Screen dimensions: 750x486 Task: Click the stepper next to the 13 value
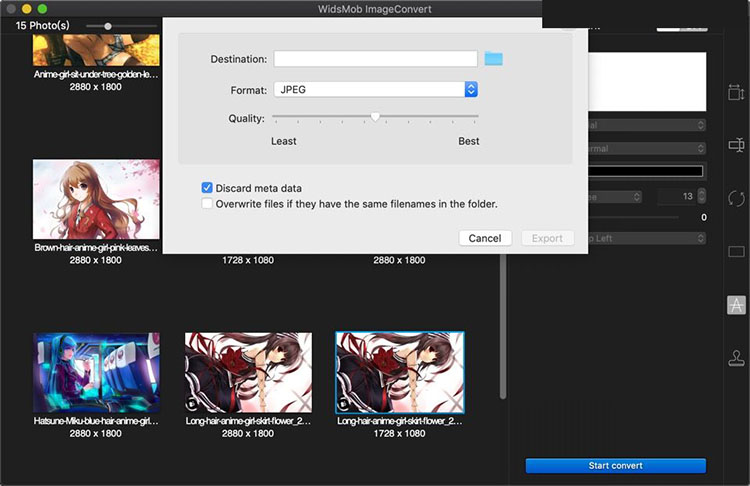[701, 196]
